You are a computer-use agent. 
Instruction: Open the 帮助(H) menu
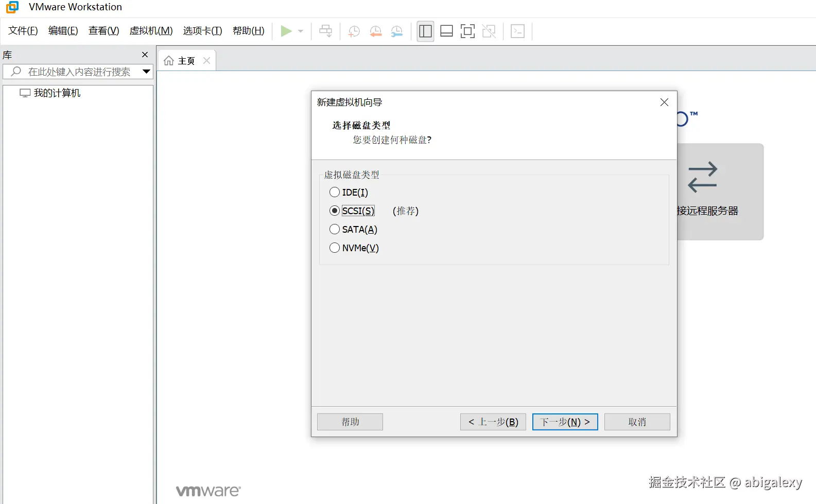point(249,31)
